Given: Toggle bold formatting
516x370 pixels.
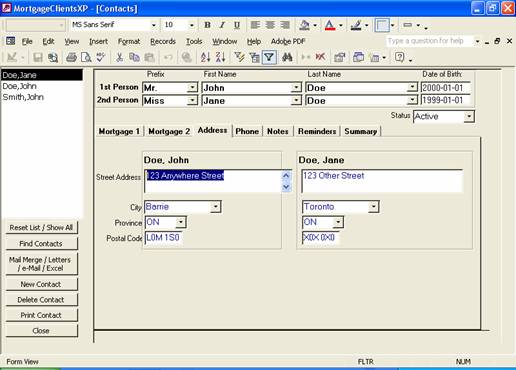Looking at the screenshot, I should point(207,25).
